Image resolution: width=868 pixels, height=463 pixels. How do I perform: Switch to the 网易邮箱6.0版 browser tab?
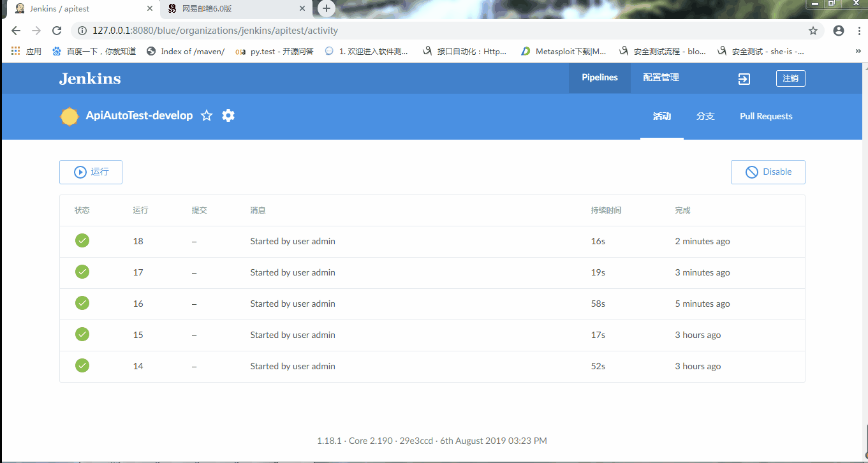pos(236,9)
